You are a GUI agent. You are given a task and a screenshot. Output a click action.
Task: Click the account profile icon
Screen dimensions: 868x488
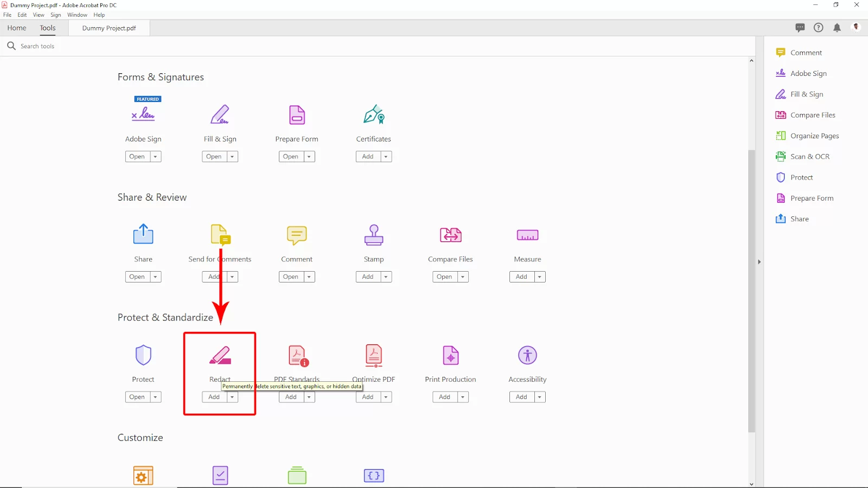(x=856, y=27)
